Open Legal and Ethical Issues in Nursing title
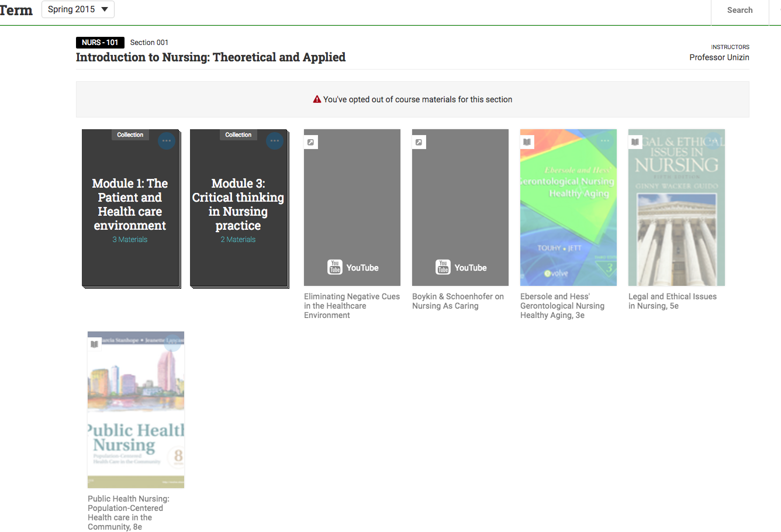Image resolution: width=781 pixels, height=532 pixels. click(672, 301)
